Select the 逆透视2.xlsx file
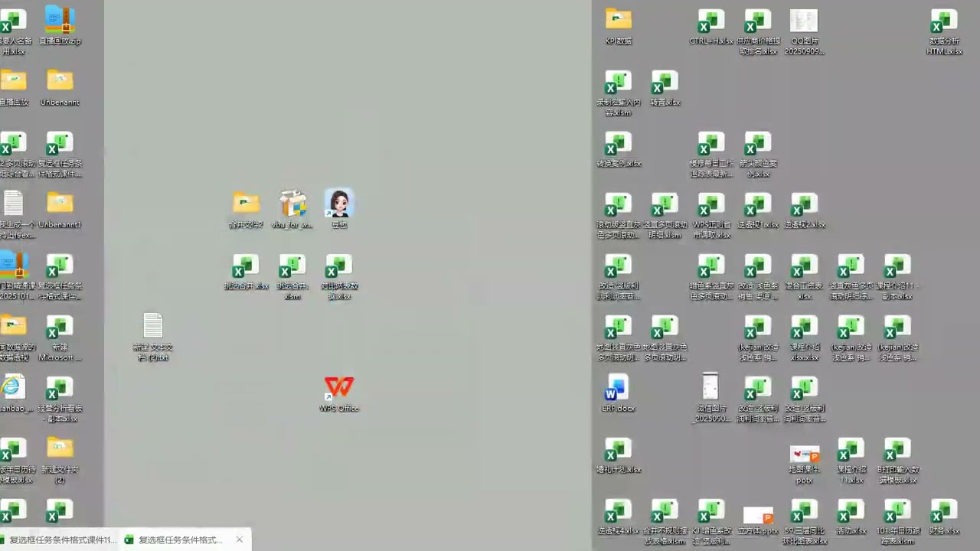 (x=805, y=210)
